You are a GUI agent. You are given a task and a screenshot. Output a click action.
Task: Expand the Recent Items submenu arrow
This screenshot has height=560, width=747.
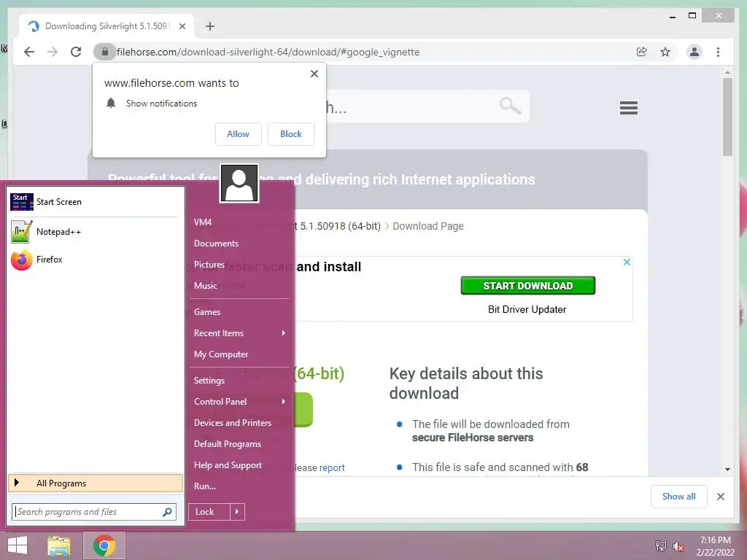pos(284,332)
